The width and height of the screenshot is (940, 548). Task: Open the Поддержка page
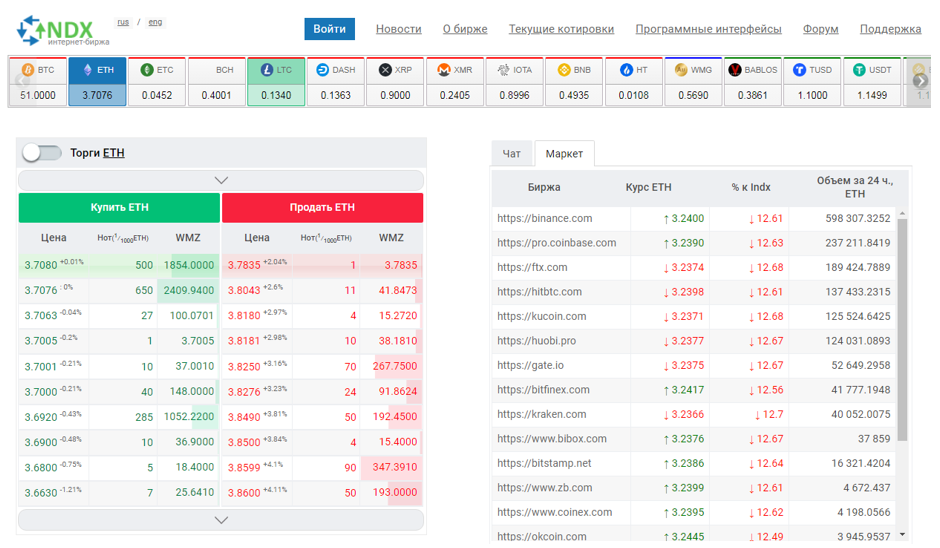[x=890, y=29]
